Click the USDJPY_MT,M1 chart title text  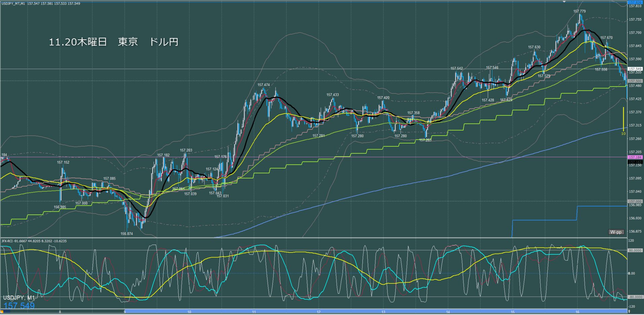pos(13,4)
